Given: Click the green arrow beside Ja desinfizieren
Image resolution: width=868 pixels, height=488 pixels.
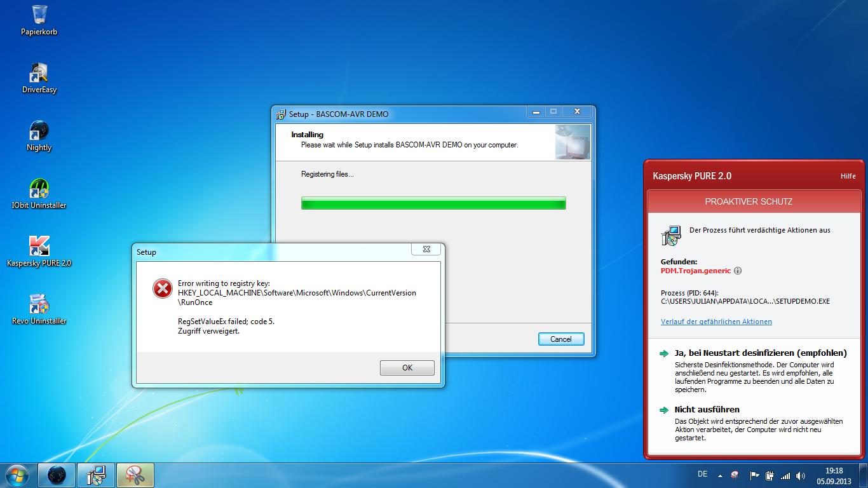Looking at the screenshot, I should click(x=664, y=353).
